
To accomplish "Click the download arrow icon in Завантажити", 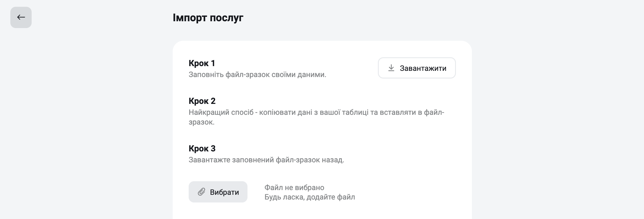I will pyautogui.click(x=391, y=68).
